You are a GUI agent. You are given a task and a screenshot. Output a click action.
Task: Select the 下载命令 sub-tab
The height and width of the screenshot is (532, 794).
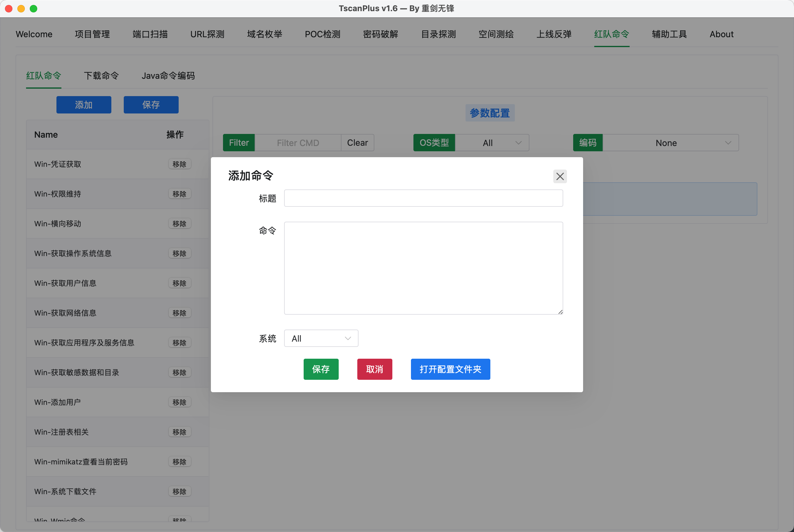pyautogui.click(x=101, y=76)
